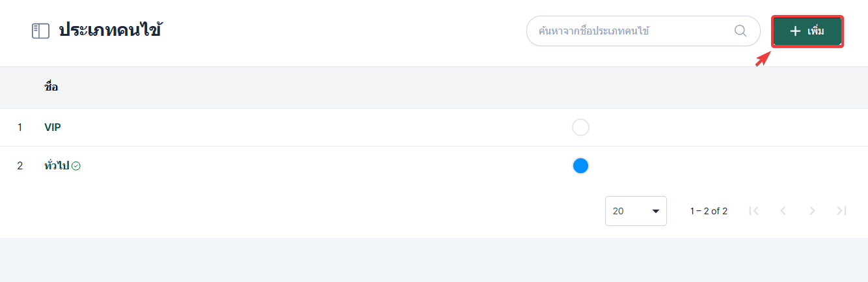Viewport: 868px width, 282px height.
Task: Click the "1 – 2 of 2" pagination label
Action: [x=709, y=211]
